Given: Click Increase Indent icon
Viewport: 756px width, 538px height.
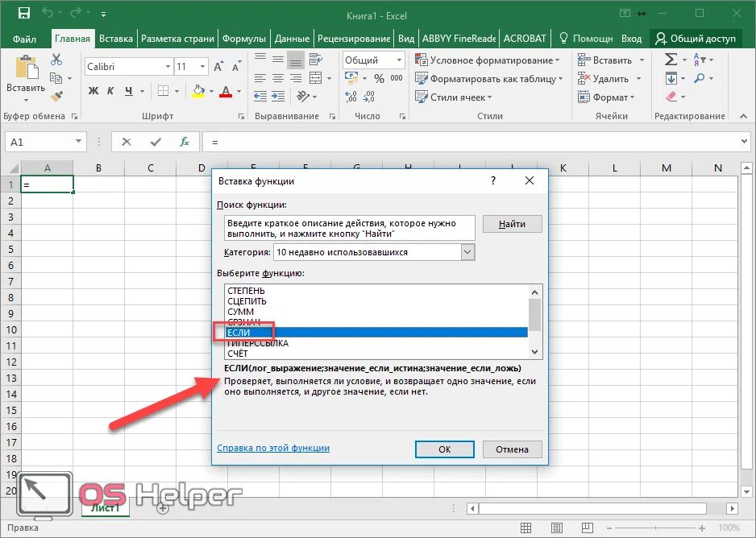Looking at the screenshot, I should [278, 97].
